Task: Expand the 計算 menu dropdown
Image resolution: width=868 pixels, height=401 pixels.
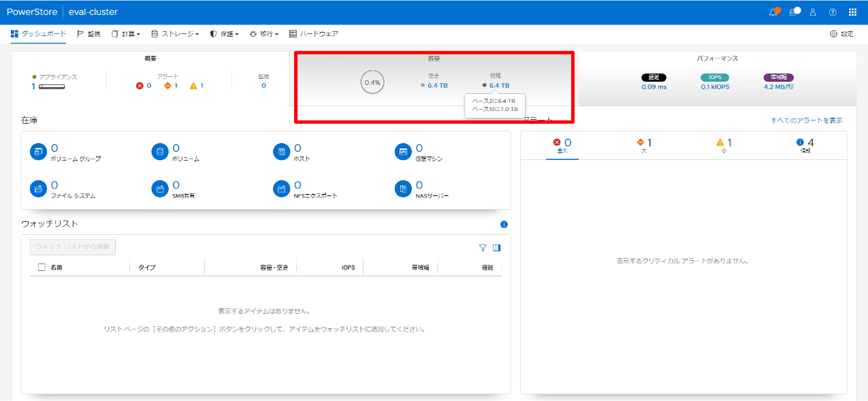Action: coord(126,34)
